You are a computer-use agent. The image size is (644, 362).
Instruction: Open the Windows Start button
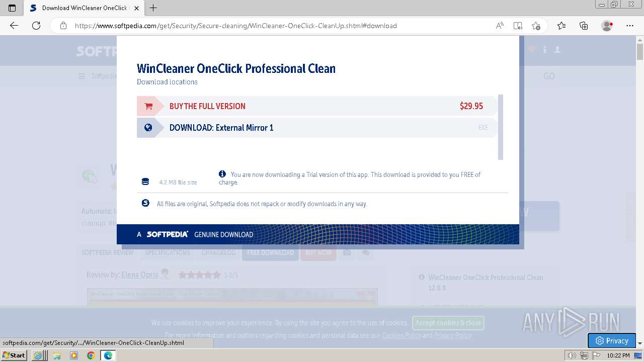point(14,355)
